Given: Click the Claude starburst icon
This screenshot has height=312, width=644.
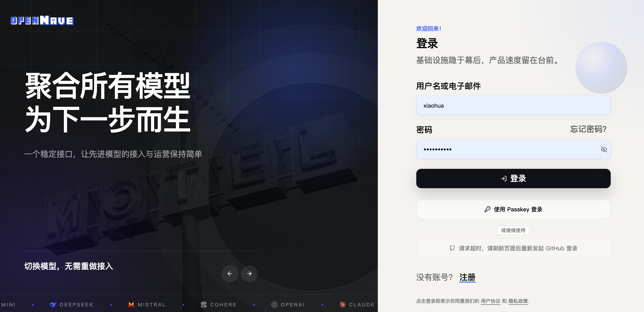Looking at the screenshot, I should [342, 305].
